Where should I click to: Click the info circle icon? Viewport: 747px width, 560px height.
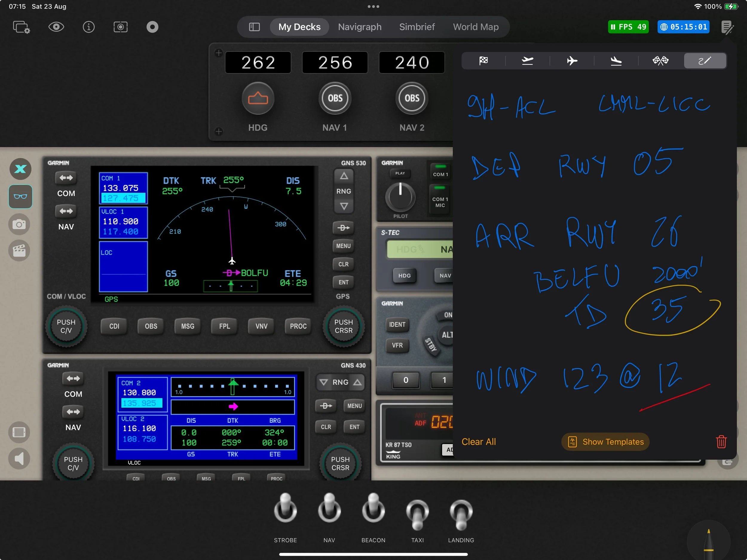[88, 27]
